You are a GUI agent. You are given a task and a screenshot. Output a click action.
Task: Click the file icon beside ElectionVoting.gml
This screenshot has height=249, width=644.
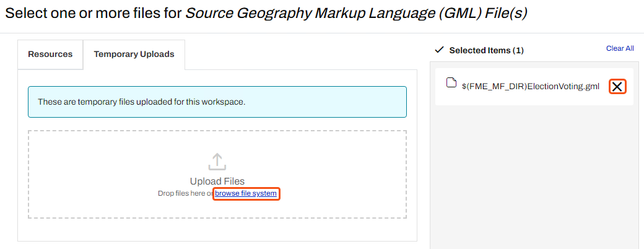coord(451,82)
